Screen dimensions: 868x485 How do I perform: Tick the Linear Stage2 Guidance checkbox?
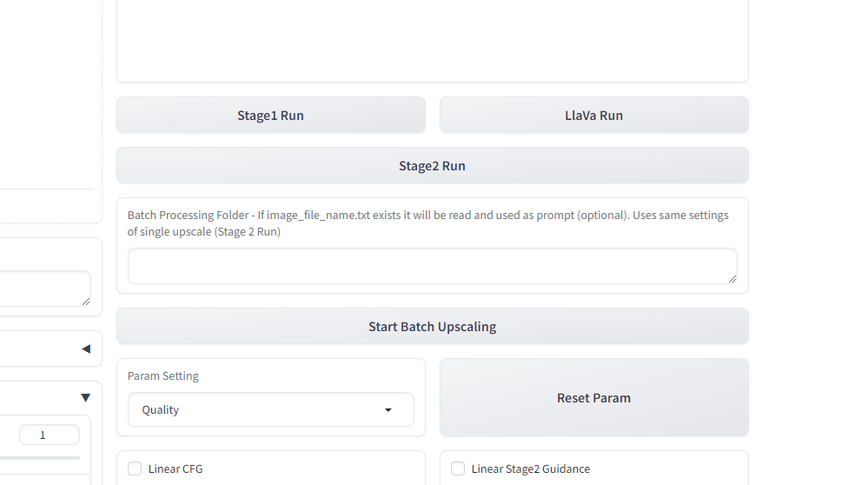[458, 469]
